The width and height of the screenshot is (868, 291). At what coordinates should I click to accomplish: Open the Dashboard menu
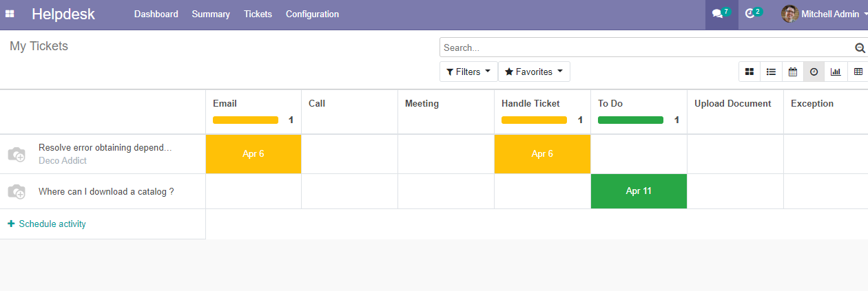coord(156,14)
